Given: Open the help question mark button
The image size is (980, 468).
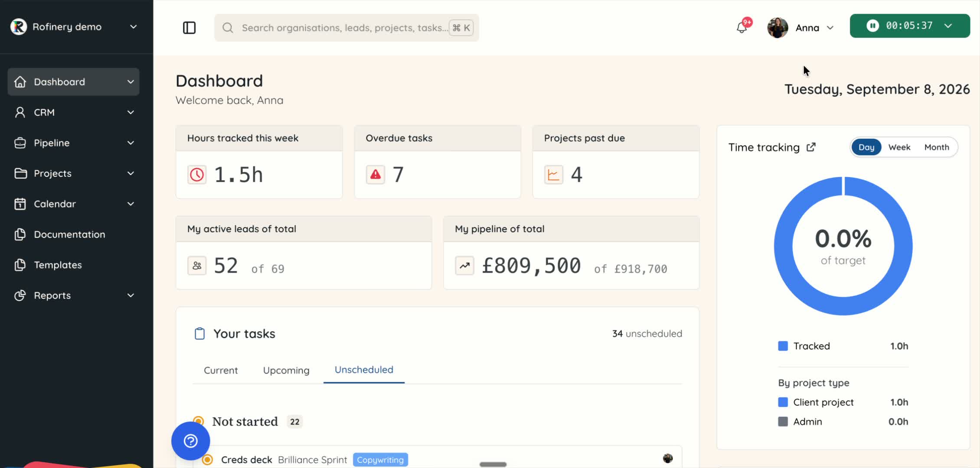Looking at the screenshot, I should [190, 441].
